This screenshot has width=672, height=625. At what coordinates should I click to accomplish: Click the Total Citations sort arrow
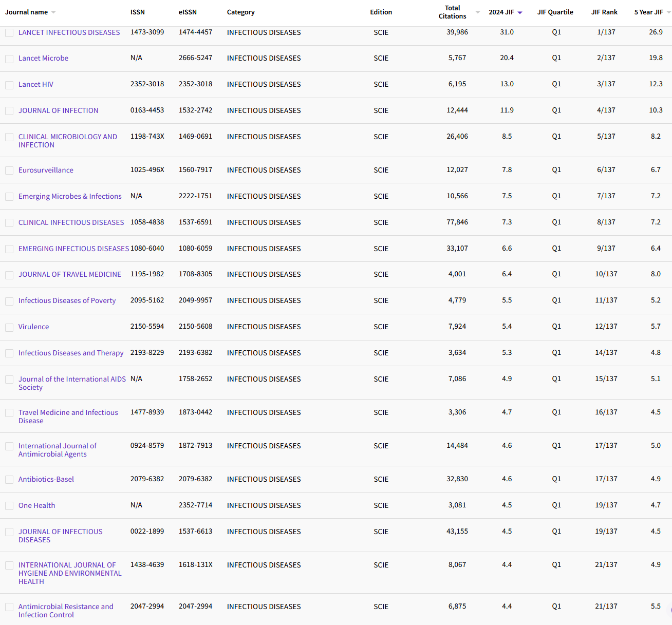click(x=476, y=11)
